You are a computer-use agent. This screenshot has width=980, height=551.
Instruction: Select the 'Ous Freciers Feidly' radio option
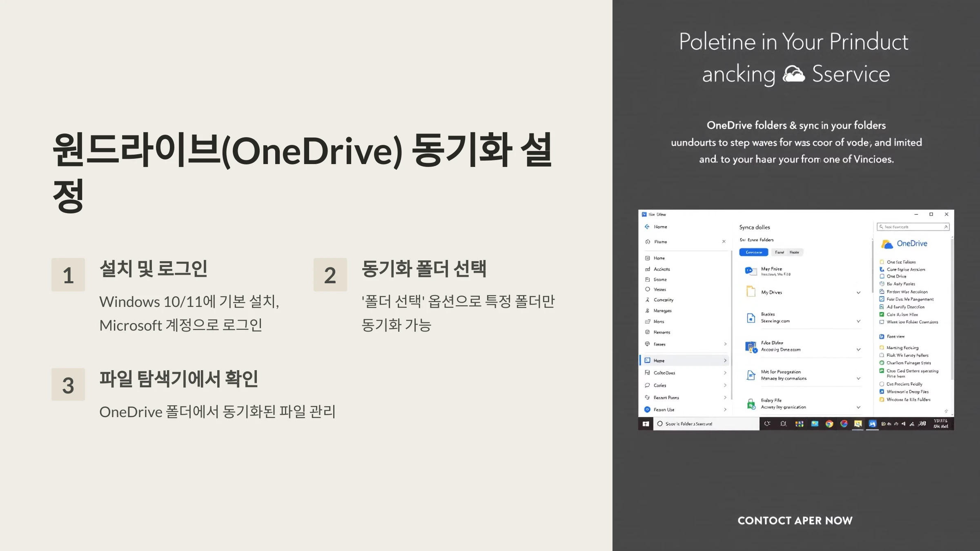(x=882, y=384)
